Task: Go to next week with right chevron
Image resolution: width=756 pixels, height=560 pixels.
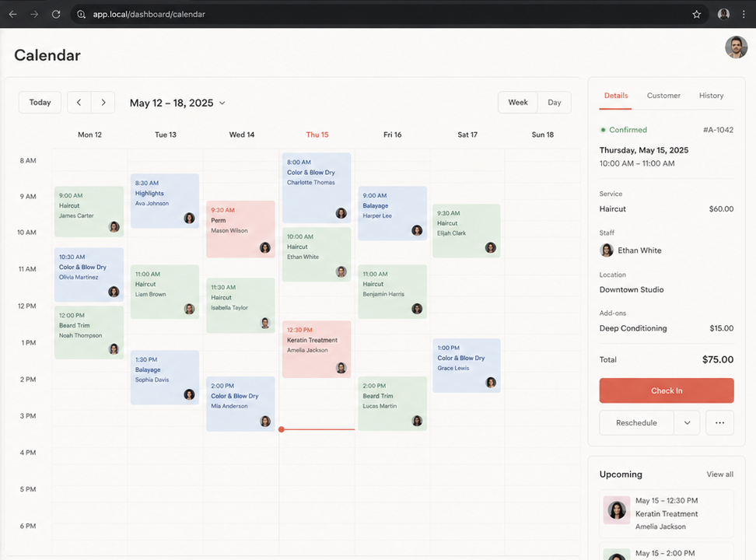Action: point(103,102)
